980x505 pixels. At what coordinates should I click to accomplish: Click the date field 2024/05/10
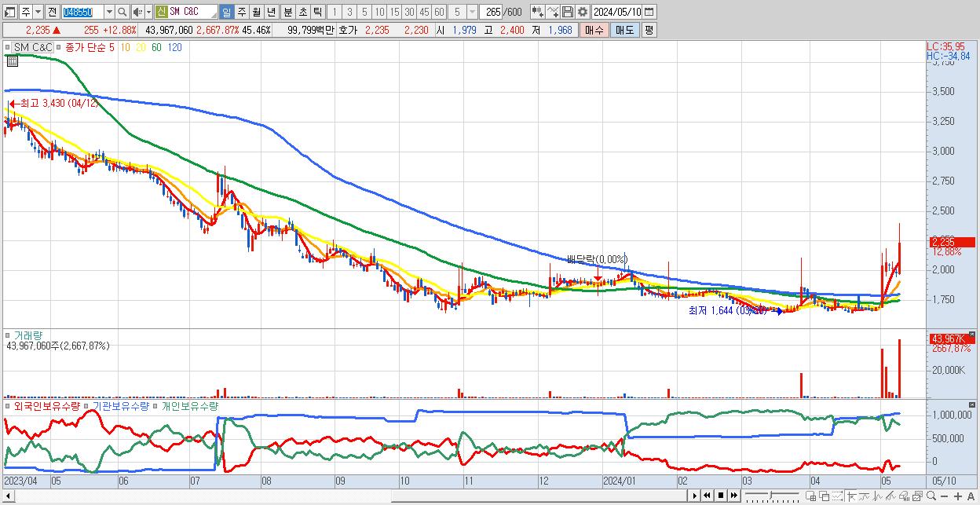[617, 12]
